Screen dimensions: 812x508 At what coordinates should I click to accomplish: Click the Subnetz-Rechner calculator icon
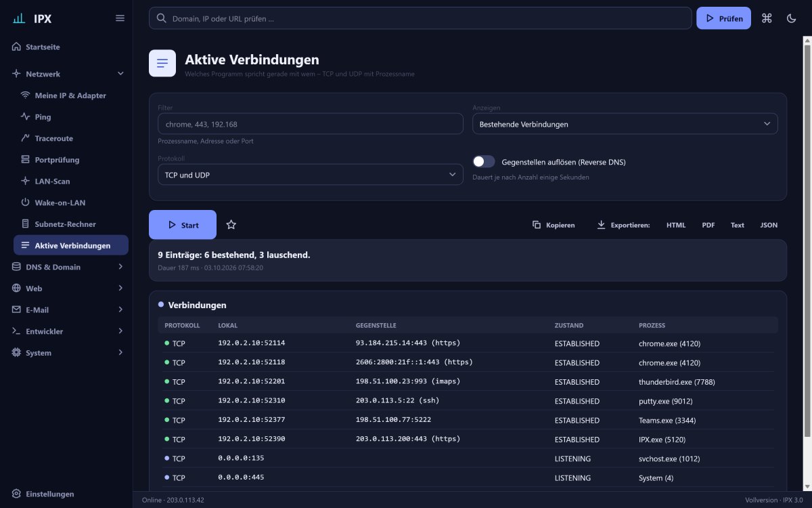(26, 224)
